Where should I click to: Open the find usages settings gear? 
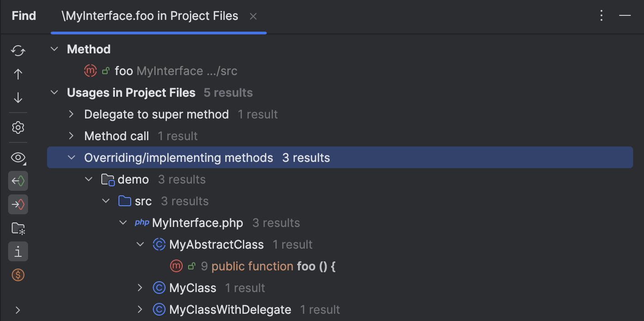[18, 127]
